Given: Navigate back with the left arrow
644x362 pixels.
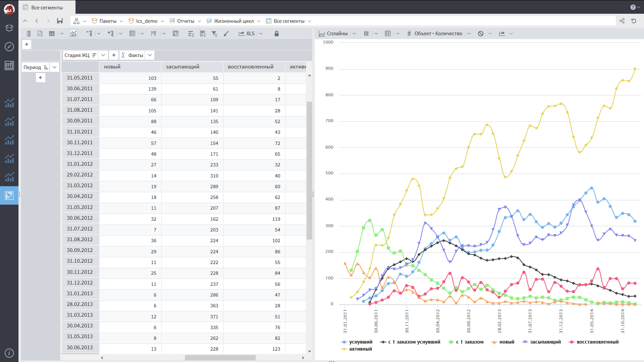Looking at the screenshot, I should 37,21.
